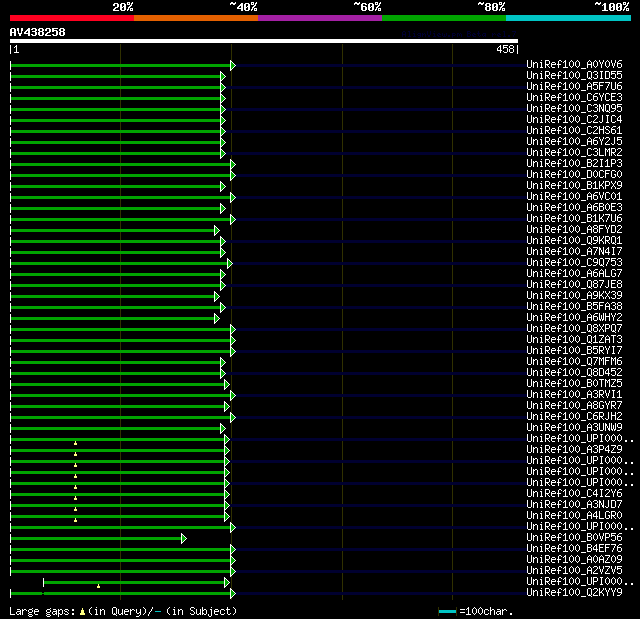Select the UniRef100_Q8D452 label
Image resolution: width=640 pixels, height=619 pixels.
tap(574, 373)
